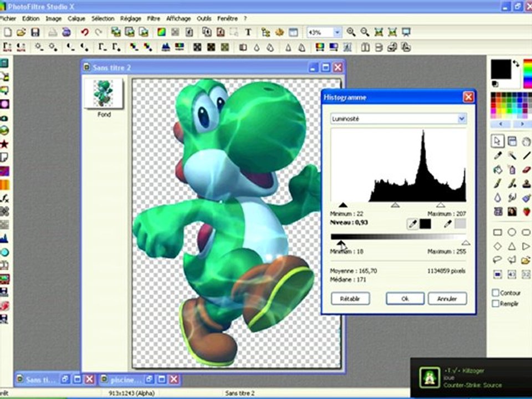
Task: Open the Fichier menu
Action: [x=7, y=19]
